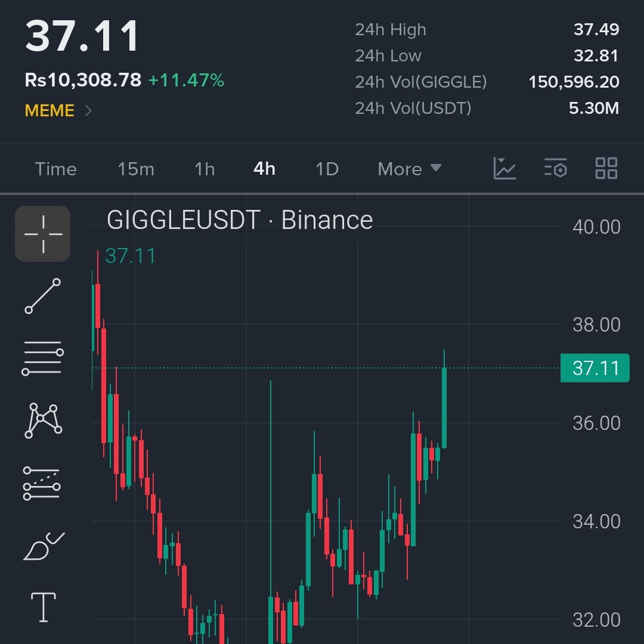Select the XABCD pattern tool
This screenshot has height=644, width=644.
pos(43,420)
